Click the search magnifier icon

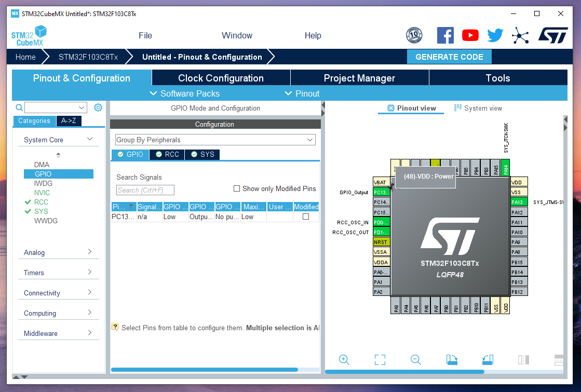point(19,108)
